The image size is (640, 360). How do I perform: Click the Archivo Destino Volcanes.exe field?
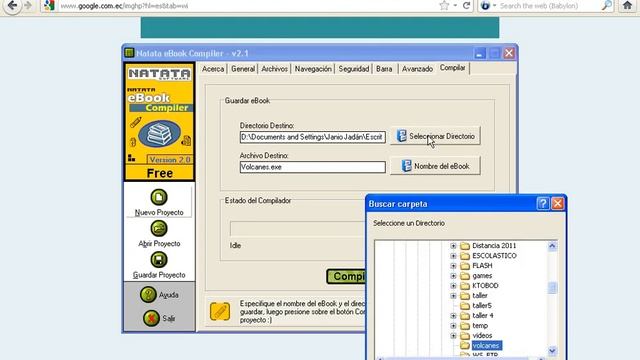click(313, 167)
